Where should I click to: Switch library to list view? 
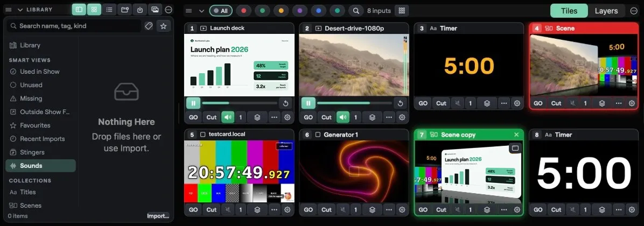[109, 10]
